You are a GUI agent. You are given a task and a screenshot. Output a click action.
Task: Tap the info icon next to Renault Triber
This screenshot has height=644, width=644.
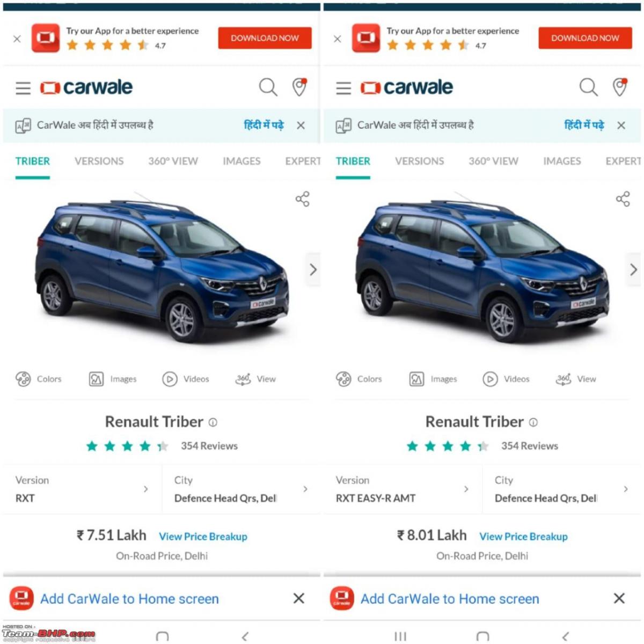click(x=212, y=422)
